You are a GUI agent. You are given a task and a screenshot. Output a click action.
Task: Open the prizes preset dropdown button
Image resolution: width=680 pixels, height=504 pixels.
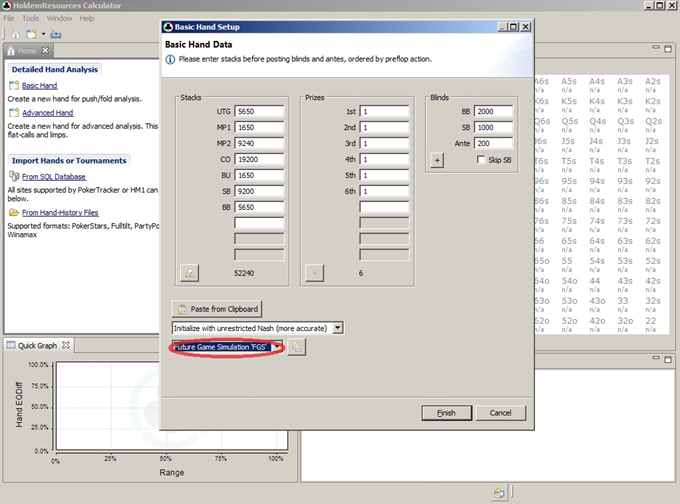[314, 273]
